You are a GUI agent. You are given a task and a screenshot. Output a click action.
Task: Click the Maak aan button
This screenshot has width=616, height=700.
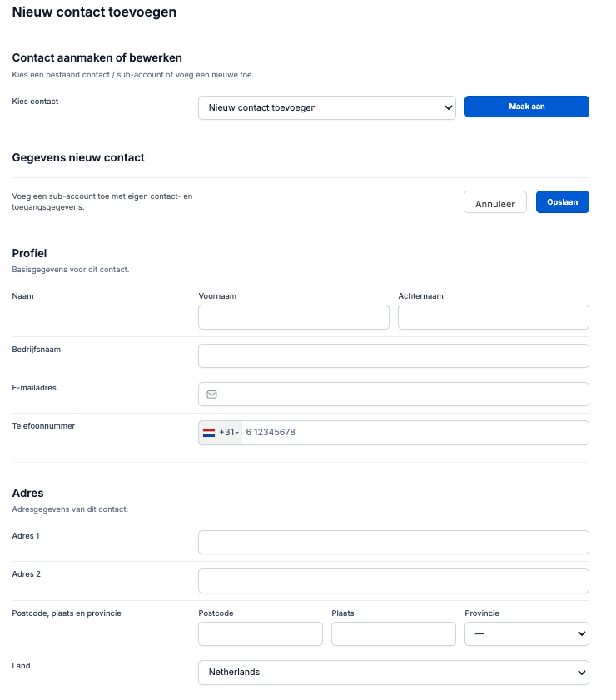tap(527, 107)
